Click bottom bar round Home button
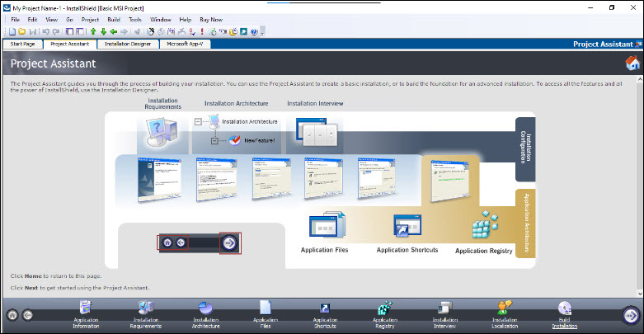The width and height of the screenshot is (644, 334). click(12, 315)
